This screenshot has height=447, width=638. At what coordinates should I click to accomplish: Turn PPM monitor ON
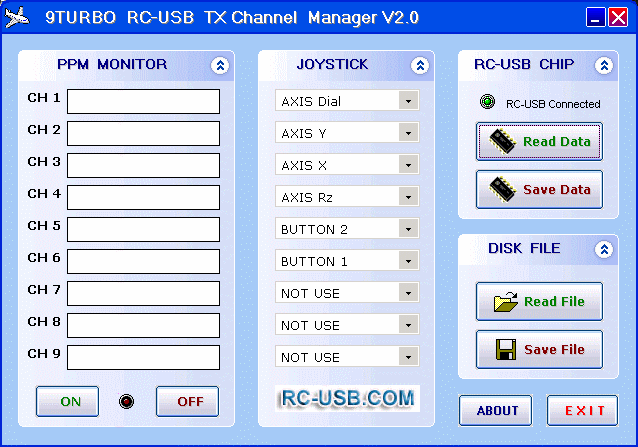pos(67,401)
